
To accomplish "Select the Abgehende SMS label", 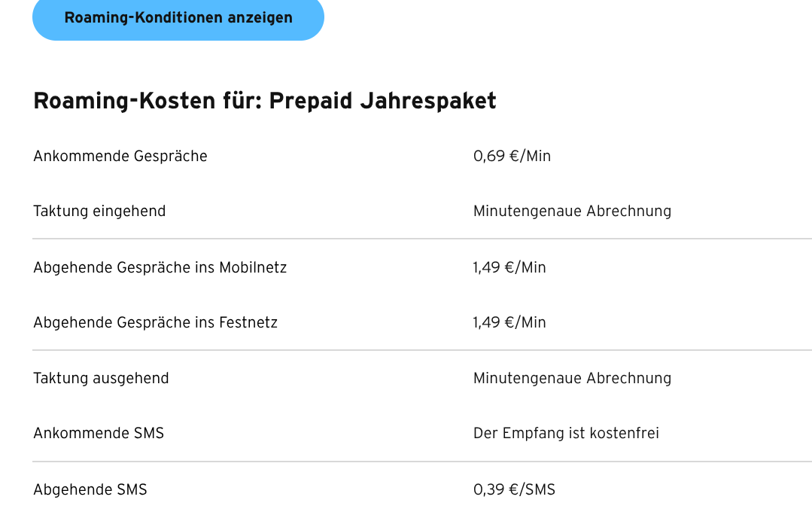I will pyautogui.click(x=90, y=489).
